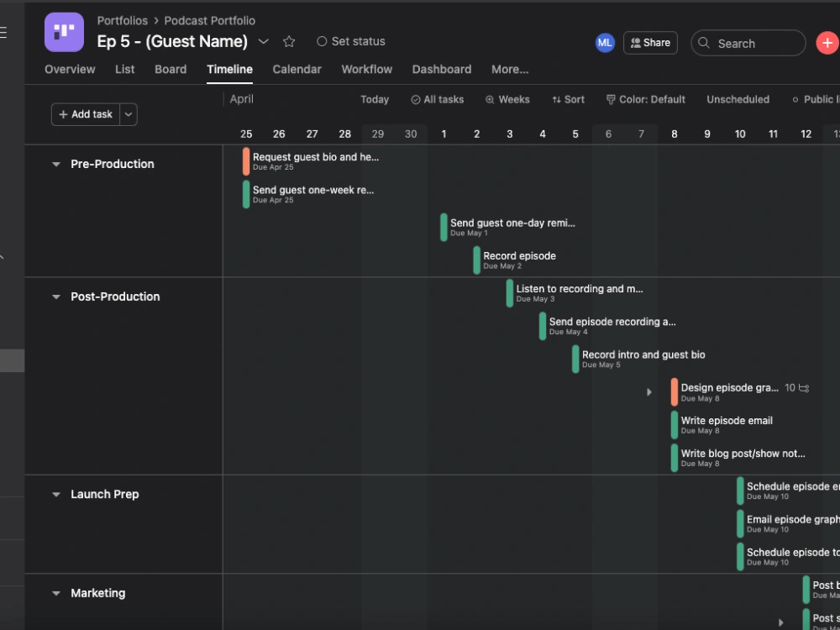Toggle the star to favorite this project

click(289, 41)
